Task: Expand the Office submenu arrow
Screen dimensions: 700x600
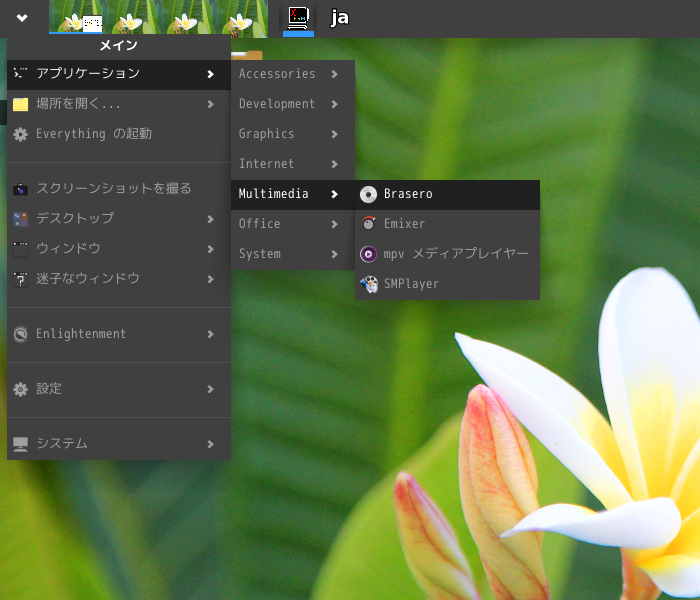Action: pyautogui.click(x=334, y=224)
